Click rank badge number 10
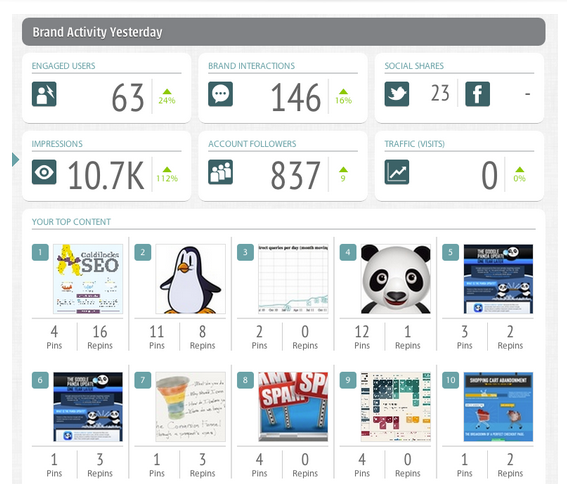The image size is (567, 500). click(451, 380)
